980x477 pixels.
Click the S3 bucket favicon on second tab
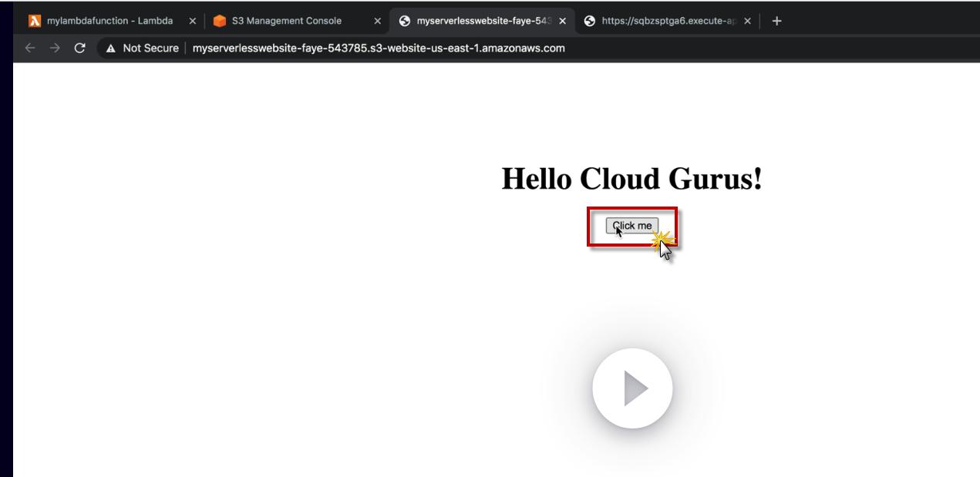point(220,21)
